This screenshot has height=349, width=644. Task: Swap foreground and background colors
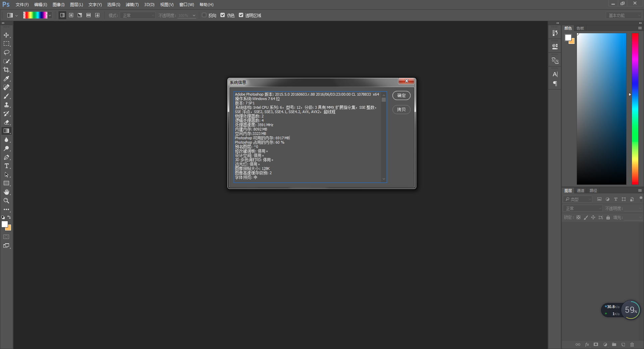coord(9,217)
